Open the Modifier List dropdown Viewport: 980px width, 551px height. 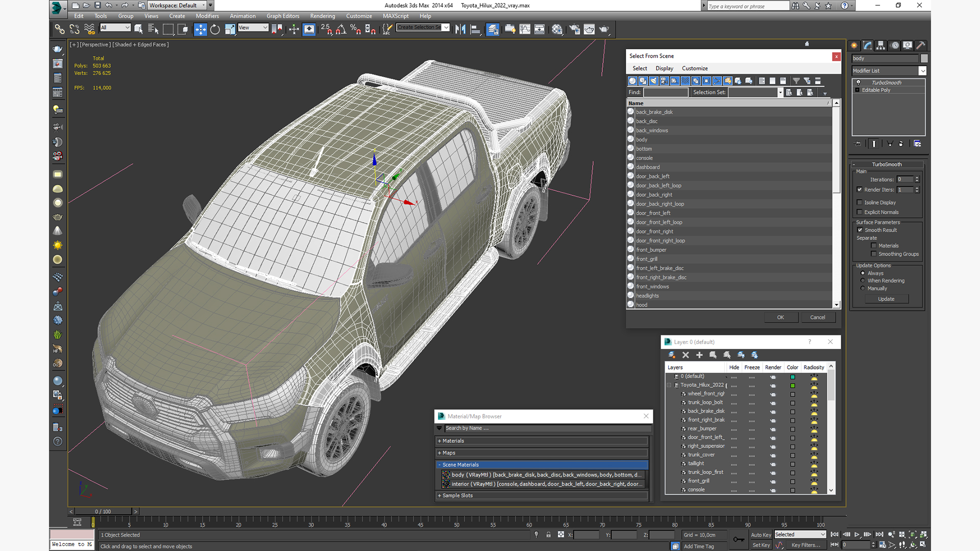point(922,71)
